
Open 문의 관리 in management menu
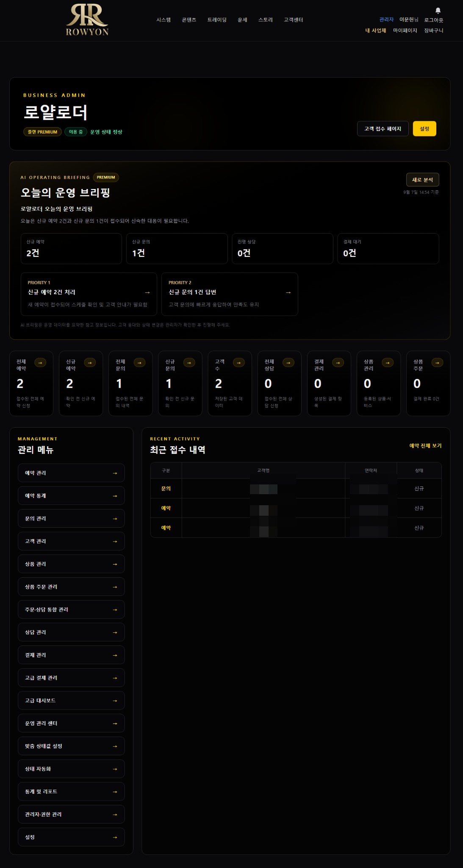(71, 519)
